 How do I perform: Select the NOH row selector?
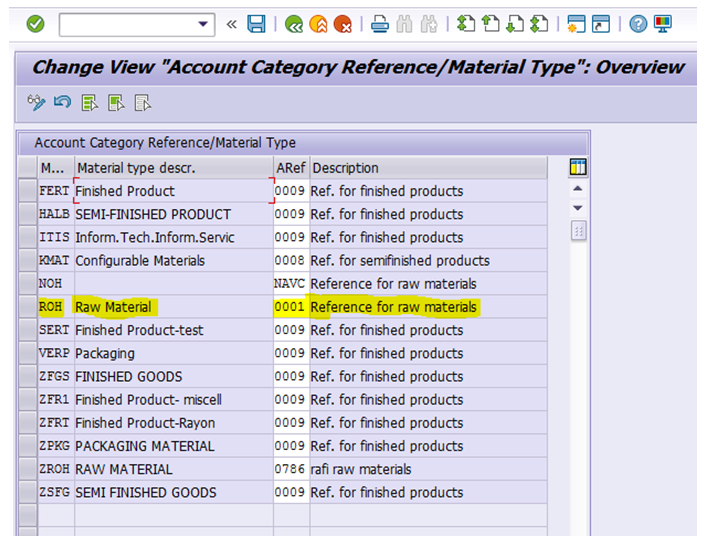point(27,283)
